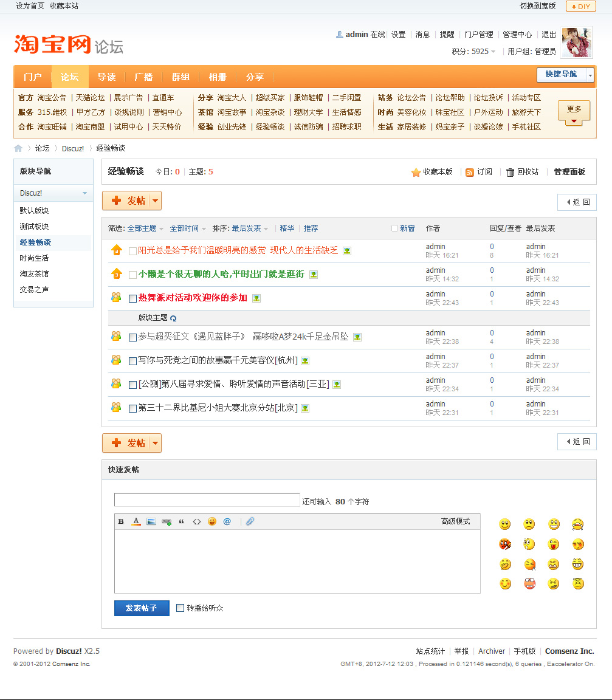Open the font color icon in the editor
The image size is (612, 700).
click(136, 521)
